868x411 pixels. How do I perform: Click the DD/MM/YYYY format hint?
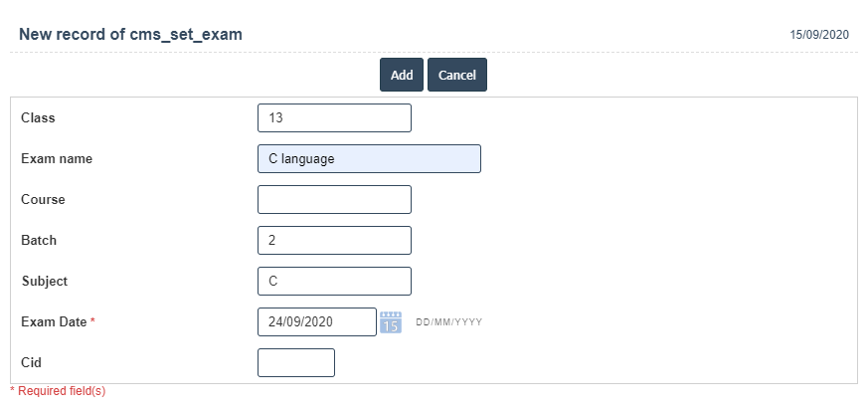tap(448, 322)
